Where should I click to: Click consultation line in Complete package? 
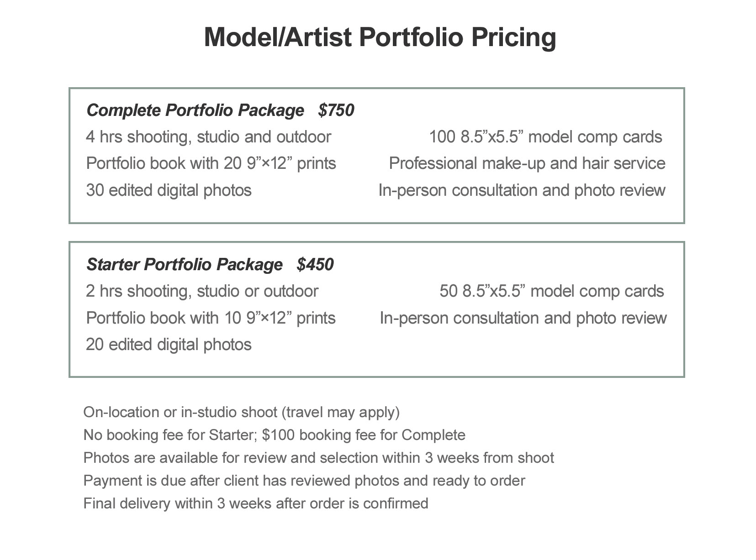pos(522,190)
